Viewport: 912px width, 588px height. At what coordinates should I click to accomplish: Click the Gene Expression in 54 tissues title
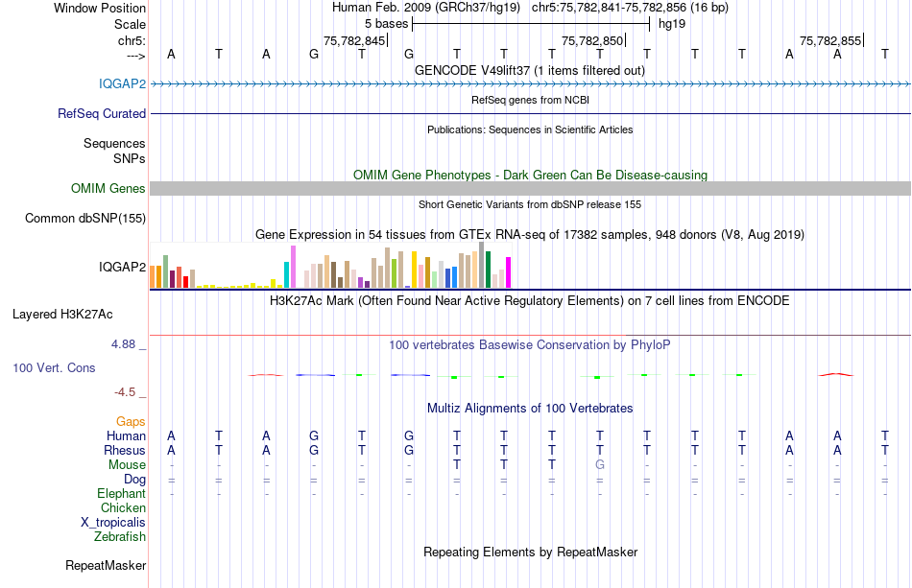point(530,235)
